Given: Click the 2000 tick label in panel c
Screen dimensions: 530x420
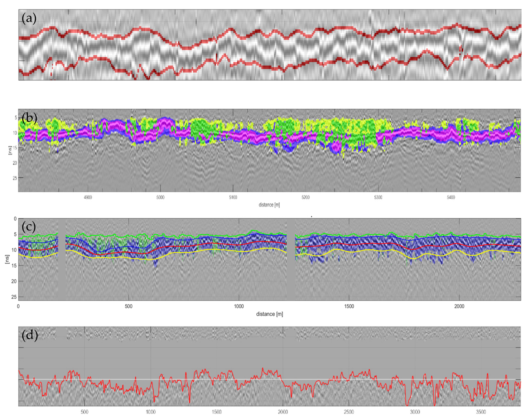Looking at the screenshot, I should click(x=459, y=306).
